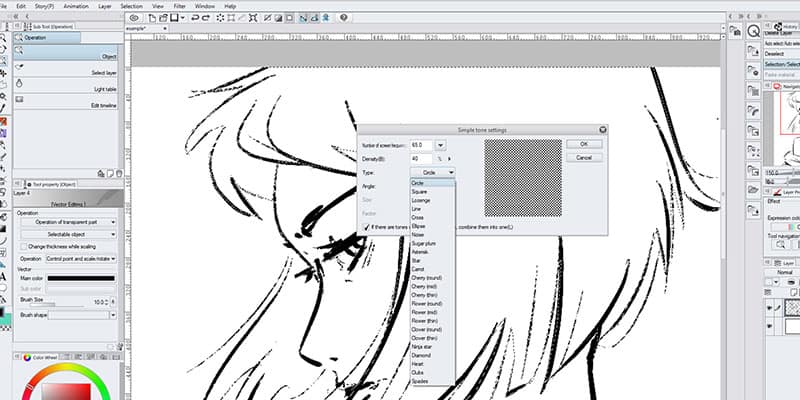This screenshot has height=400, width=800.
Task: Click the Deselect history entry
Action: coord(782,54)
